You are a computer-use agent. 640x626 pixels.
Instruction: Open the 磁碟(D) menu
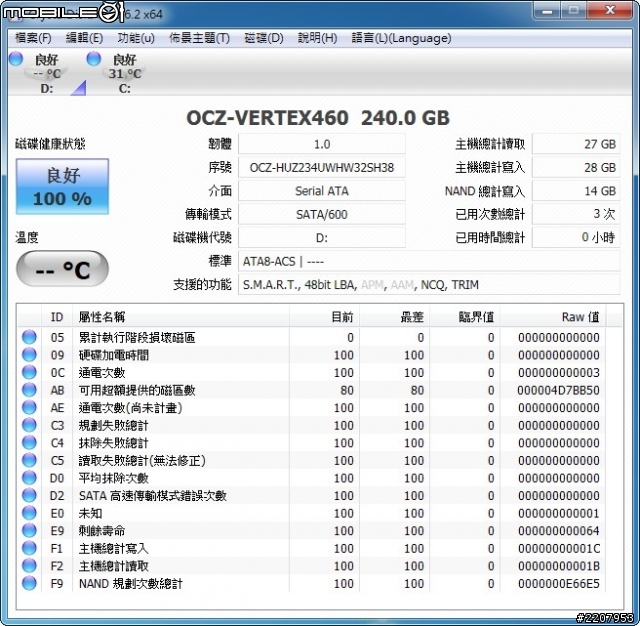(x=264, y=38)
